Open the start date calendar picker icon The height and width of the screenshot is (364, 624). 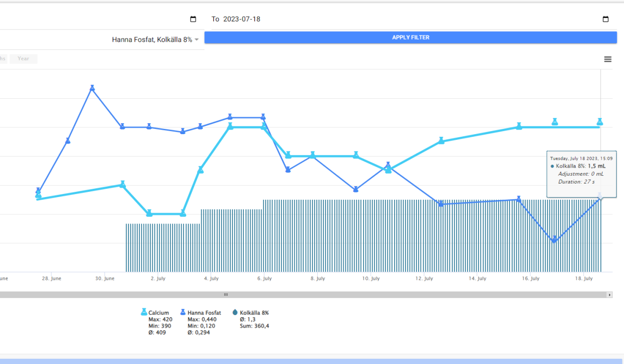coord(193,19)
